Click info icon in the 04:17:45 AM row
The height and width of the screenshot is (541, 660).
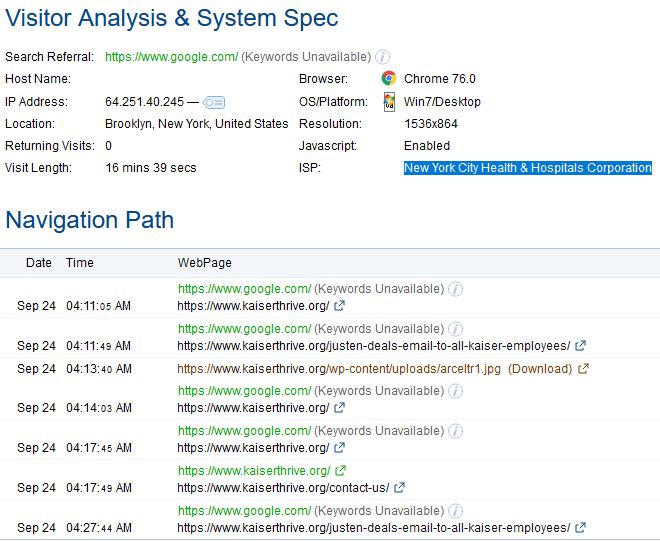tap(455, 431)
